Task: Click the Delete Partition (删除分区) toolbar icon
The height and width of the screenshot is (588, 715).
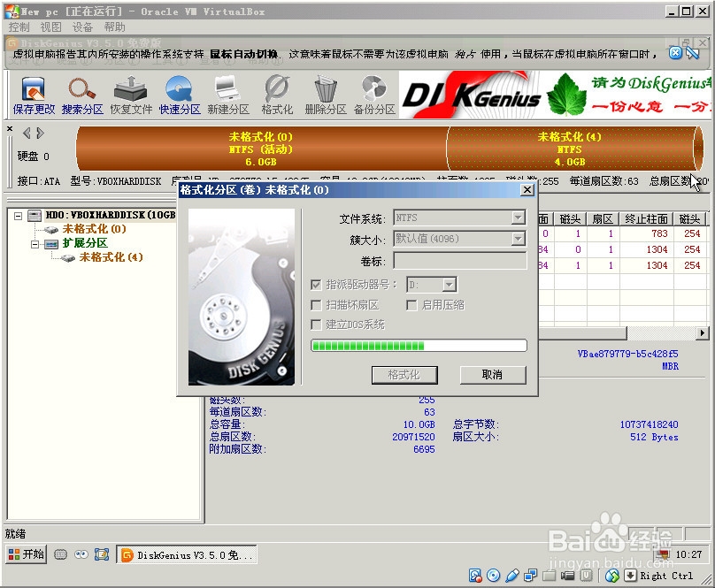Action: 326,95
